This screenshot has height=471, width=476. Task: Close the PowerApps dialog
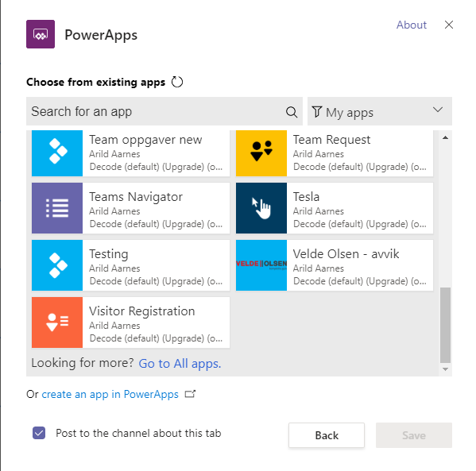point(449,25)
